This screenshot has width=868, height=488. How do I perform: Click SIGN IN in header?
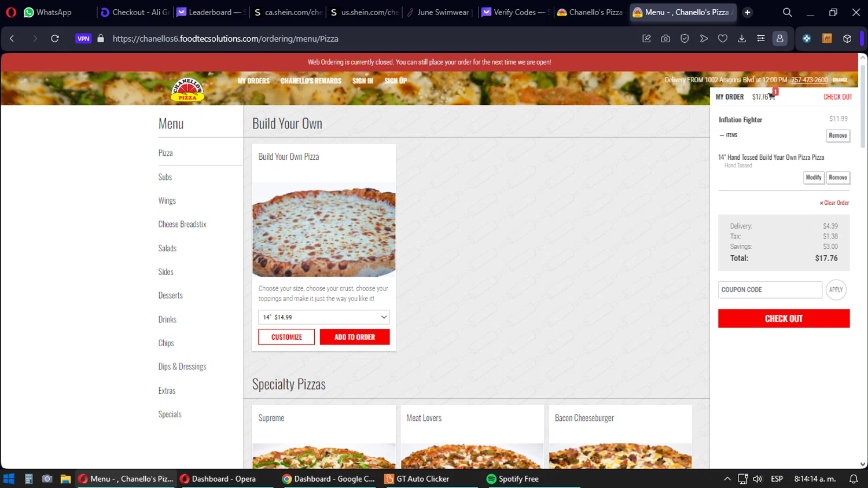(x=363, y=81)
